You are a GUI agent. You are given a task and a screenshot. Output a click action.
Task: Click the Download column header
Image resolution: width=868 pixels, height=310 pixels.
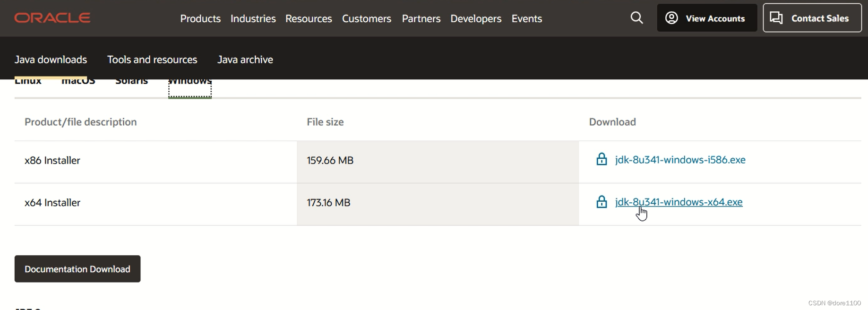(x=612, y=122)
